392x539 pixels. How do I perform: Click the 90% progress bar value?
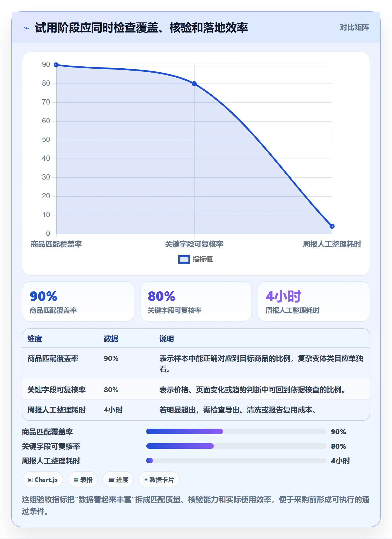[x=339, y=432]
